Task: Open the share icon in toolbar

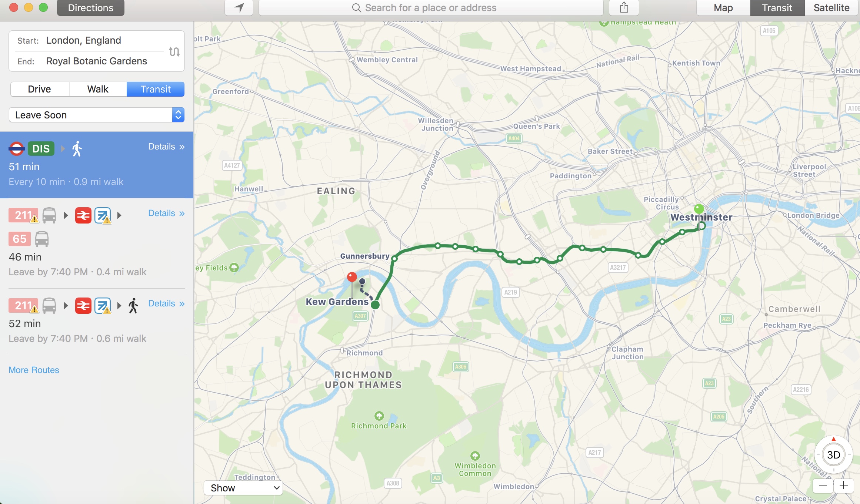Action: pyautogui.click(x=624, y=8)
